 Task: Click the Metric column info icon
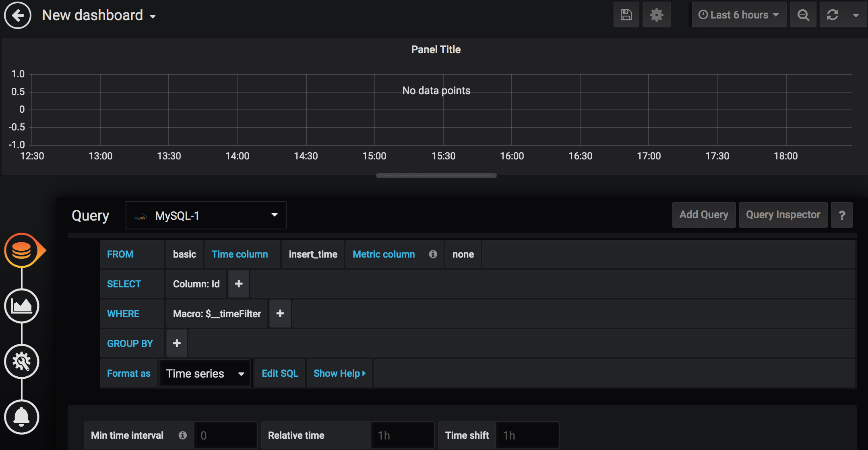(x=433, y=254)
